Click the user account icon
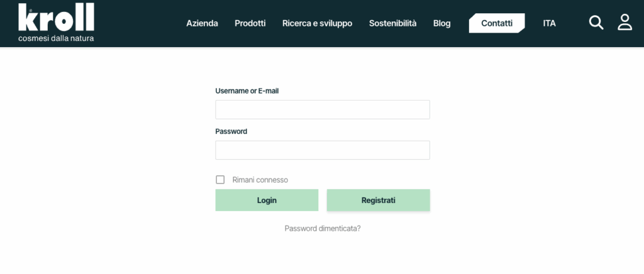 pyautogui.click(x=625, y=23)
